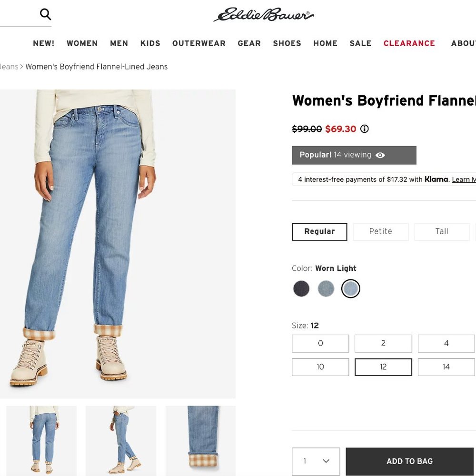Select size 14
Viewport: 476px width, 476px height.
(446, 367)
